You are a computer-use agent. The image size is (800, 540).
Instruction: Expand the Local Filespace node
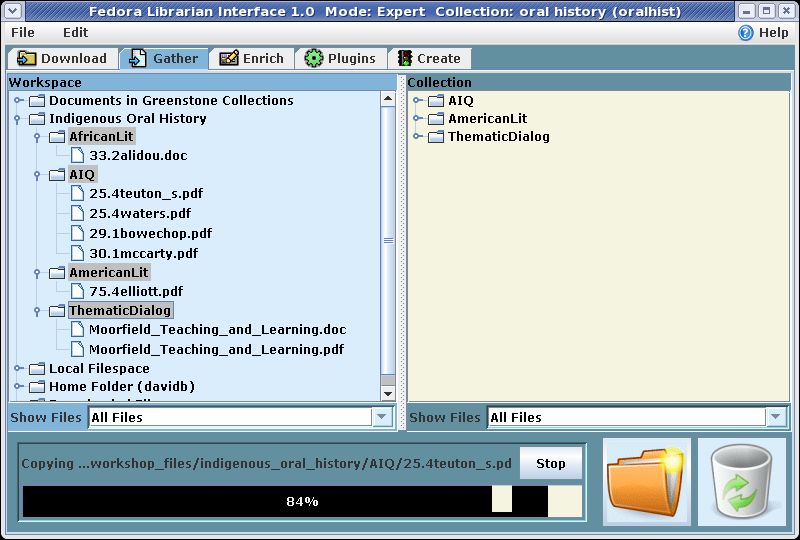point(18,369)
